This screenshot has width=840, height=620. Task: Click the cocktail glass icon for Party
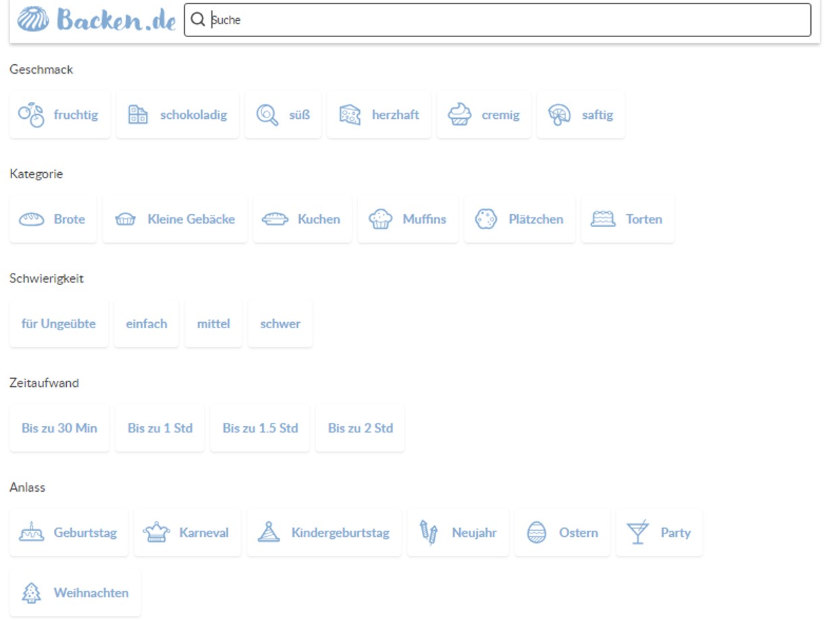click(x=638, y=532)
